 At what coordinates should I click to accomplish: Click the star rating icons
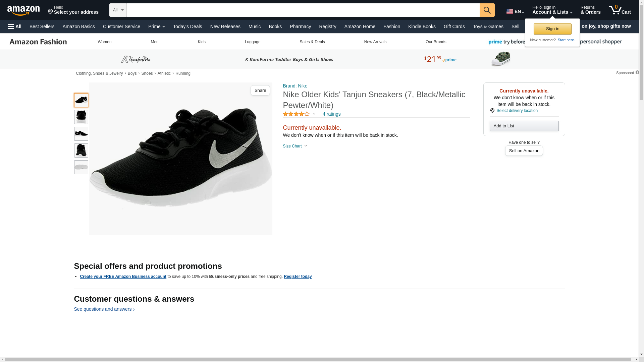pos(296,114)
